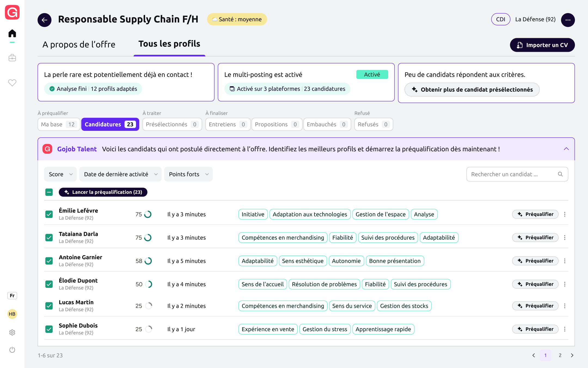588x368 pixels.
Task: Open the home icon in sidebar
Action: click(x=12, y=34)
